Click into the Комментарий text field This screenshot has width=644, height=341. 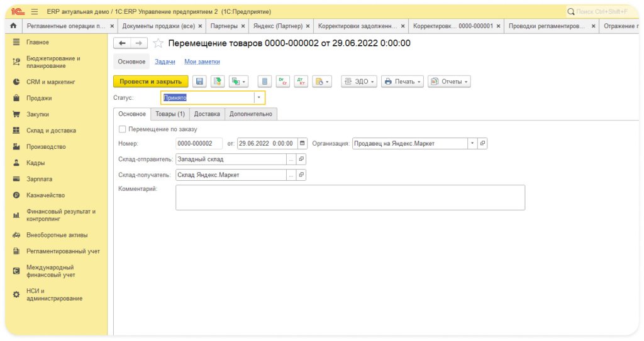pyautogui.click(x=350, y=197)
